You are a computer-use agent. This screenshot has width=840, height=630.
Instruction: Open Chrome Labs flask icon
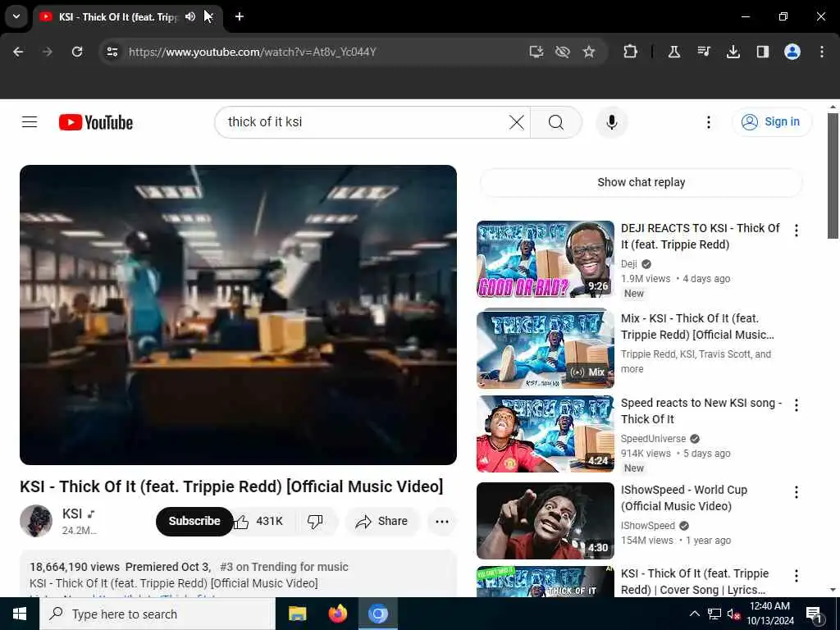tap(674, 52)
